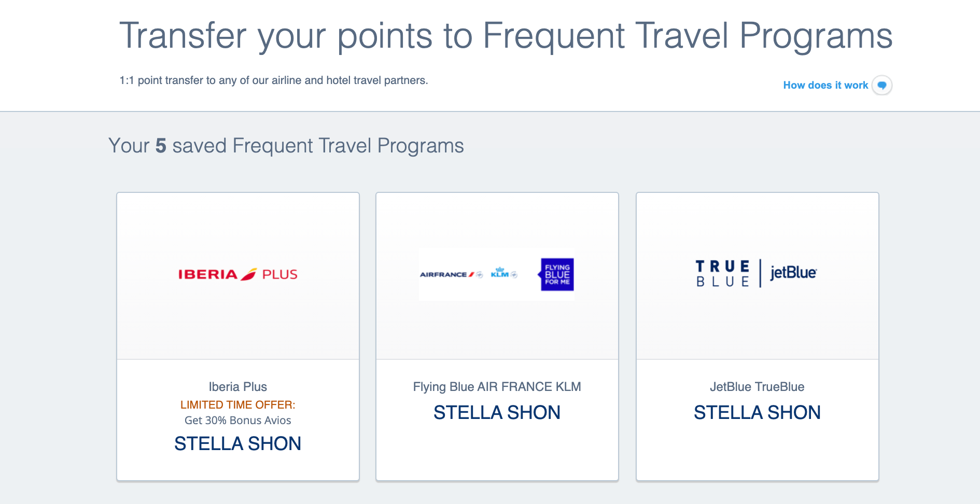Click the red and yellow Iberia tail emblem
The width and height of the screenshot is (980, 504).
tap(249, 274)
